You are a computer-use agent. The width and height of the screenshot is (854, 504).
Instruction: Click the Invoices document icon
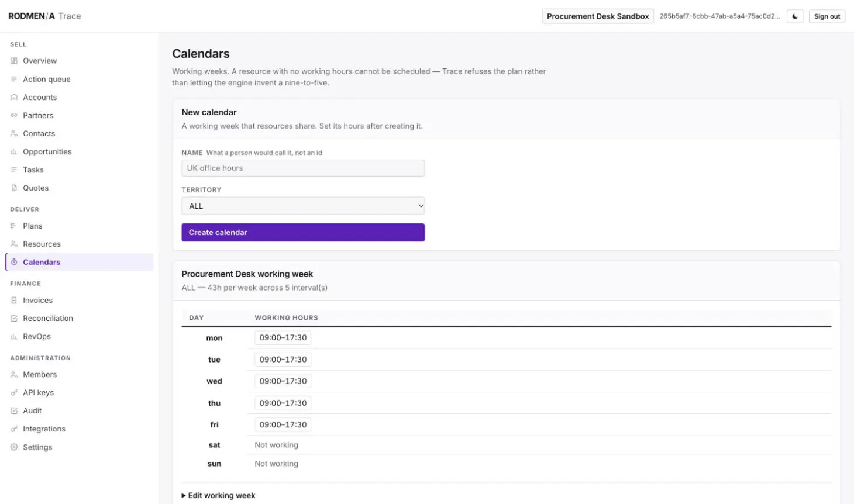coord(14,300)
